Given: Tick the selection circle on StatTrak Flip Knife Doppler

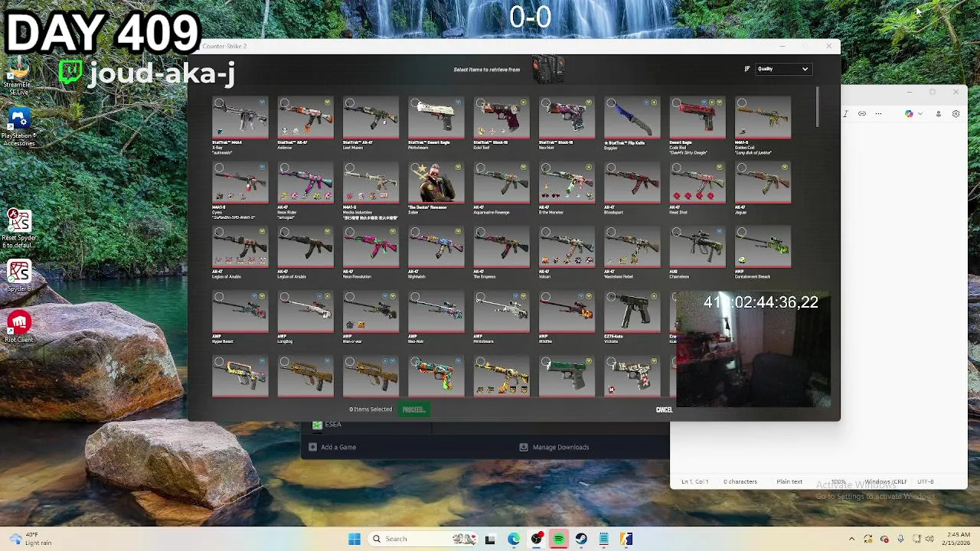Looking at the screenshot, I should (x=611, y=103).
